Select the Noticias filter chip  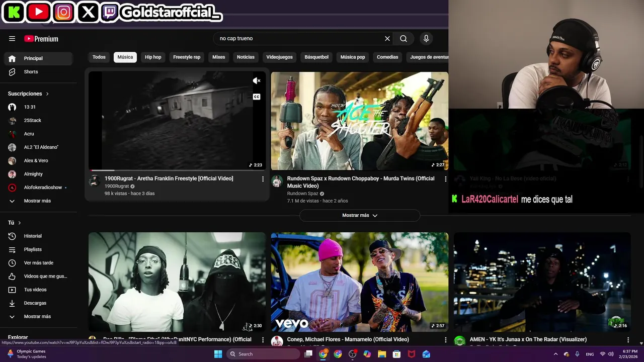(246, 57)
